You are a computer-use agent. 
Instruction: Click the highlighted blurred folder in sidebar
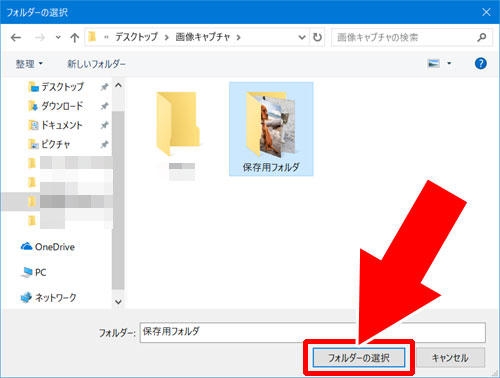(57, 202)
